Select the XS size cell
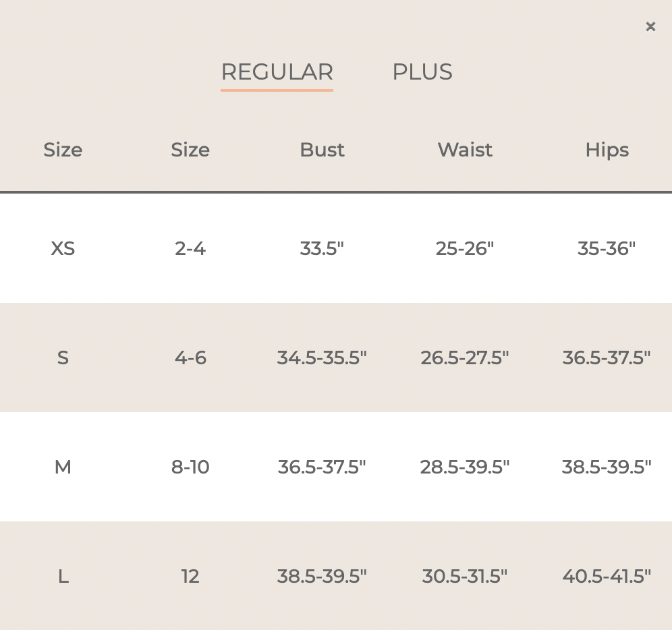The width and height of the screenshot is (672, 630). pyautogui.click(x=63, y=249)
